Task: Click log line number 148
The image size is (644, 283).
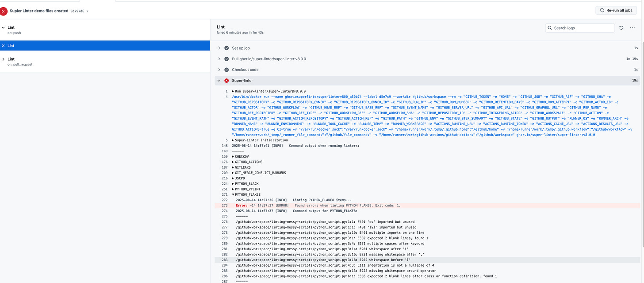Action: 225,146
